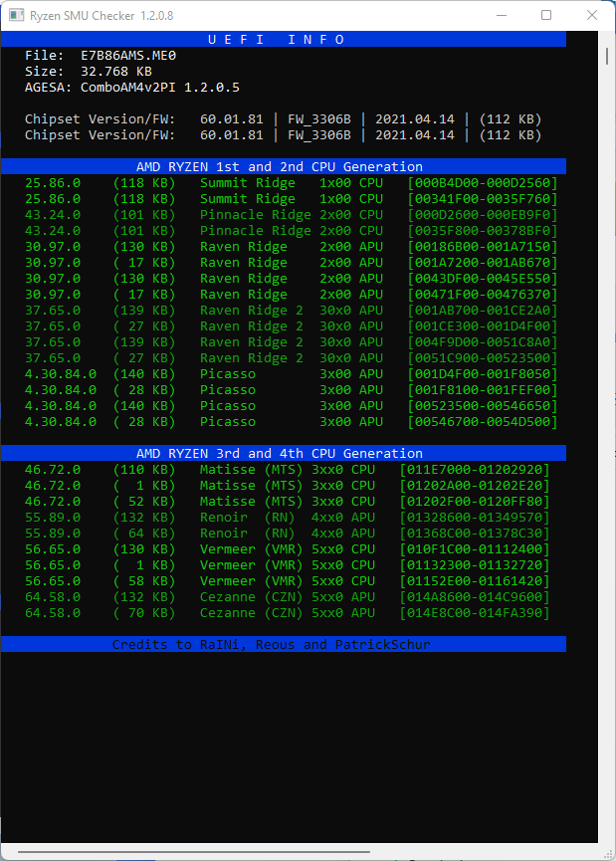Click the Raven Ridge 2 address [0051C900-00523500]
616x861 pixels.
point(483,358)
